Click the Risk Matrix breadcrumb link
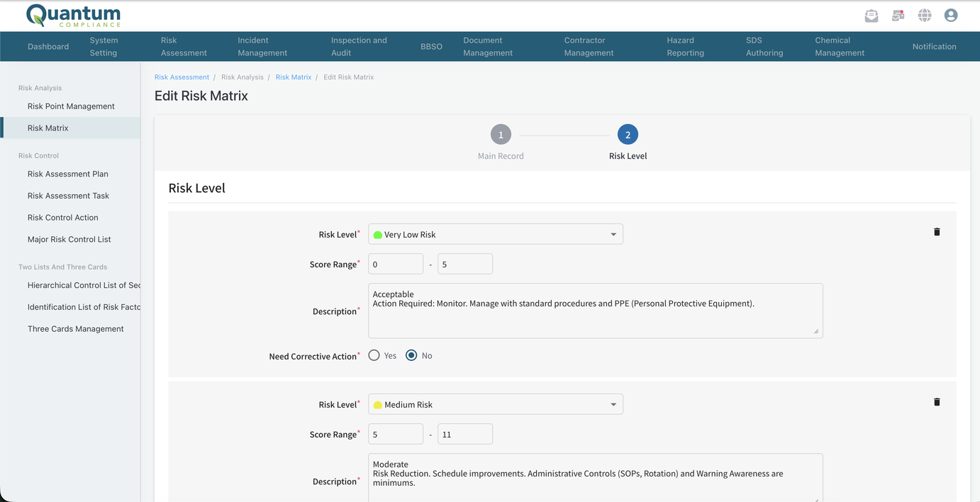 pyautogui.click(x=294, y=77)
